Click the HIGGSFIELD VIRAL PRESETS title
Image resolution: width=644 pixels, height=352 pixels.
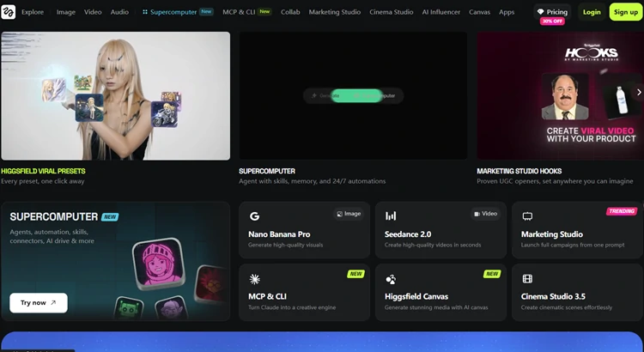(43, 171)
